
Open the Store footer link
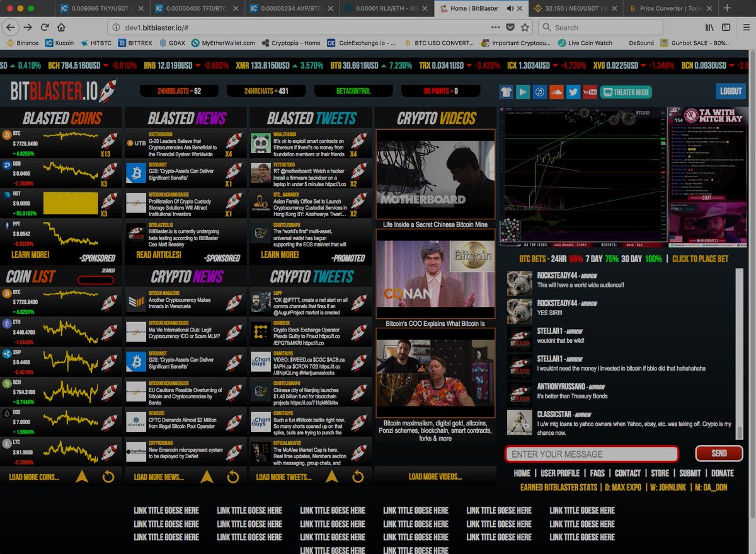(x=660, y=473)
